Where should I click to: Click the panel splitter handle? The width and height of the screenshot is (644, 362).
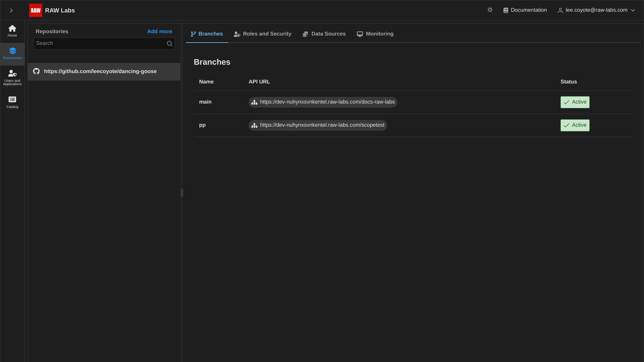click(182, 193)
